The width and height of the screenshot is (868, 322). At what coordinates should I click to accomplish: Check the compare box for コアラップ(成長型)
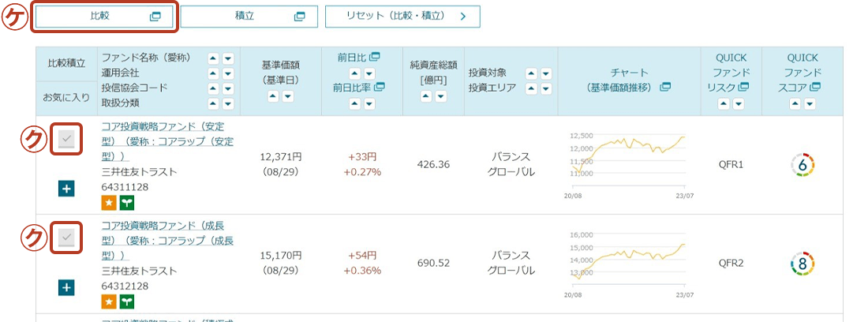click(66, 238)
